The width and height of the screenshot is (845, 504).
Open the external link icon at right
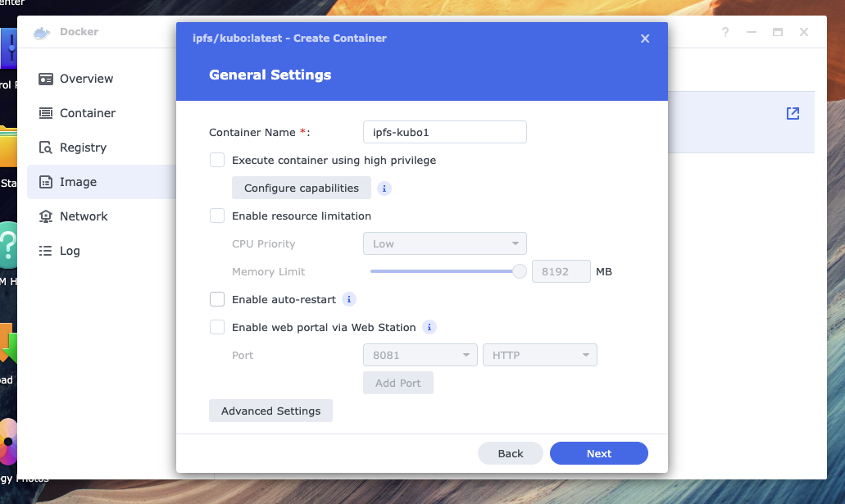(x=793, y=114)
